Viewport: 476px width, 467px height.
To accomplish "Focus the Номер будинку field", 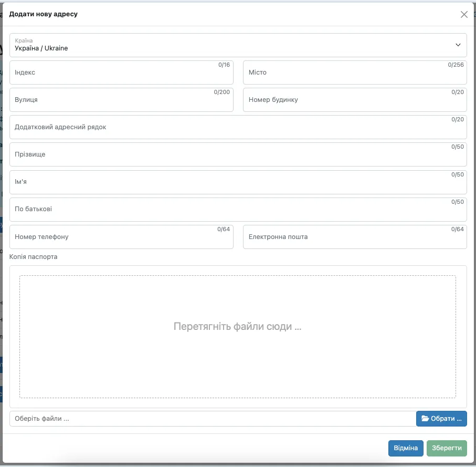I will tap(355, 100).
